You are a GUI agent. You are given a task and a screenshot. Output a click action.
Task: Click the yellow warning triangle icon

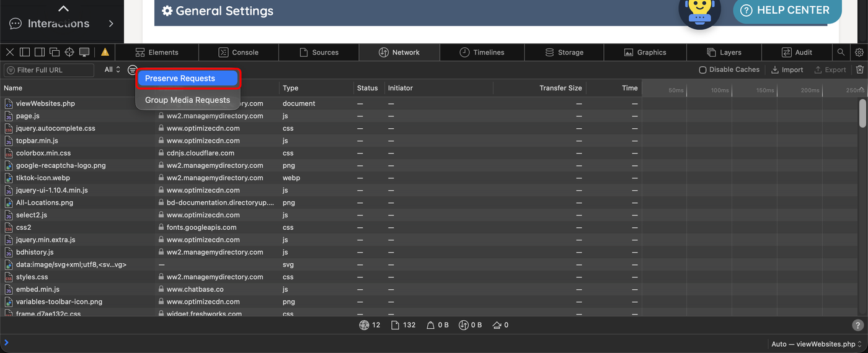(x=105, y=52)
